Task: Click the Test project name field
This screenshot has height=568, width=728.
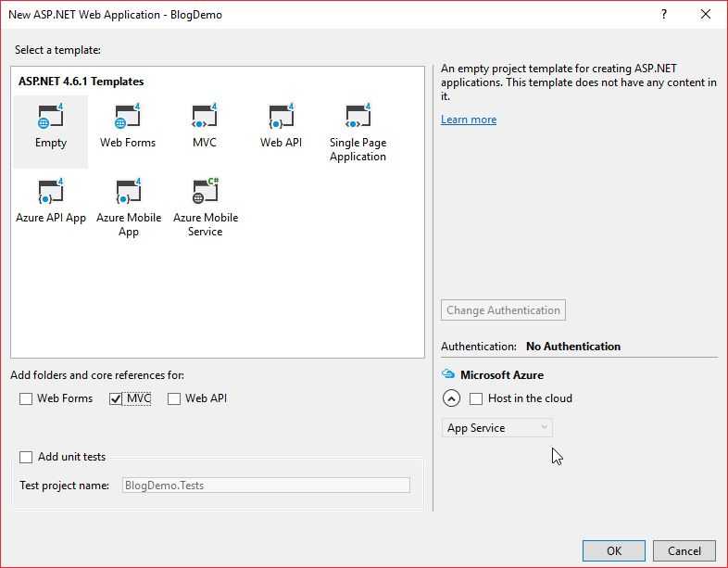Action: (x=266, y=485)
